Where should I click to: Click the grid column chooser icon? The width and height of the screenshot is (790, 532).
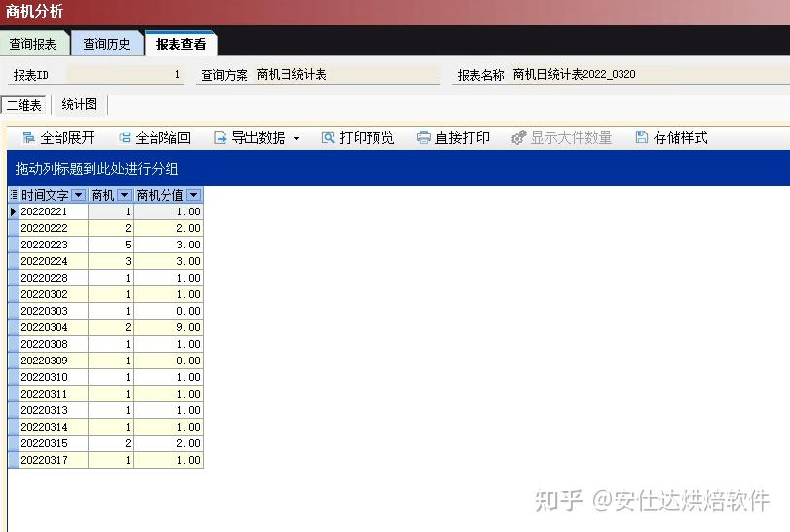14,195
